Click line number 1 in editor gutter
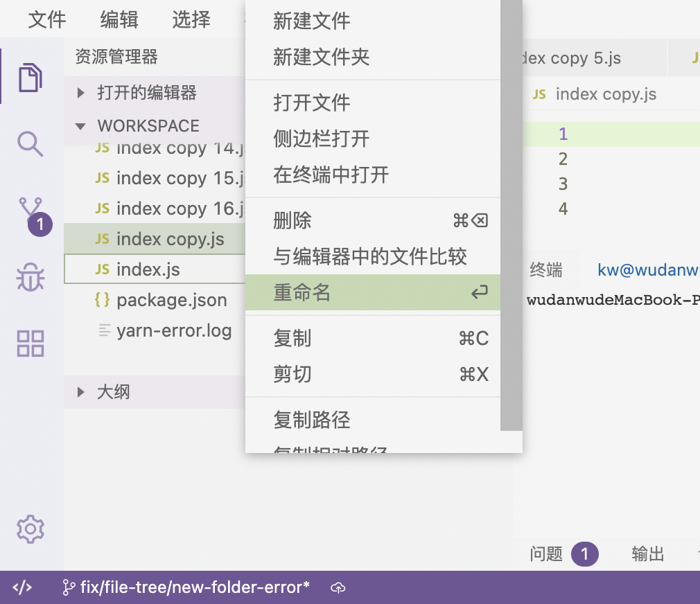This screenshot has height=604, width=700. pyautogui.click(x=563, y=134)
